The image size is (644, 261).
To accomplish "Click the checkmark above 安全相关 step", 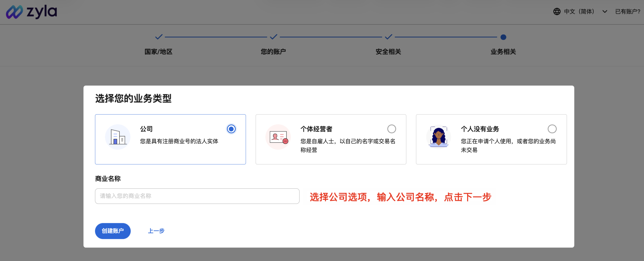I will [x=388, y=37].
